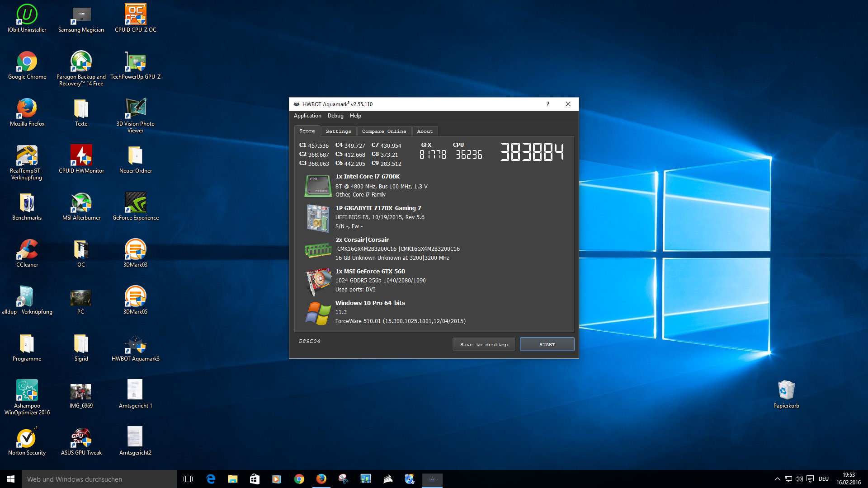Switch to Compare Online tab
Viewport: 868px width, 488px height.
(x=384, y=131)
